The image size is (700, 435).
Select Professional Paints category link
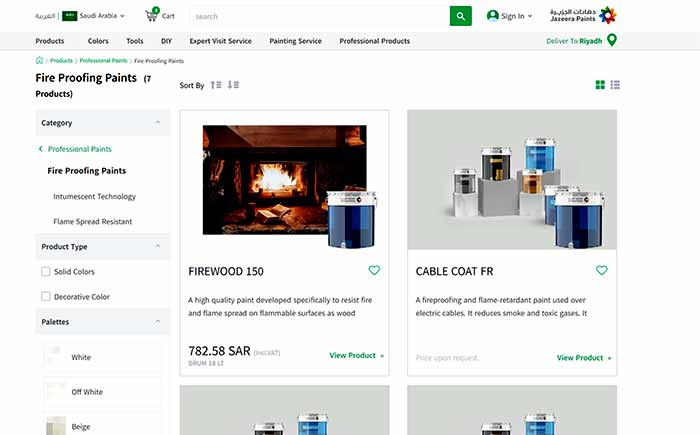click(x=79, y=149)
